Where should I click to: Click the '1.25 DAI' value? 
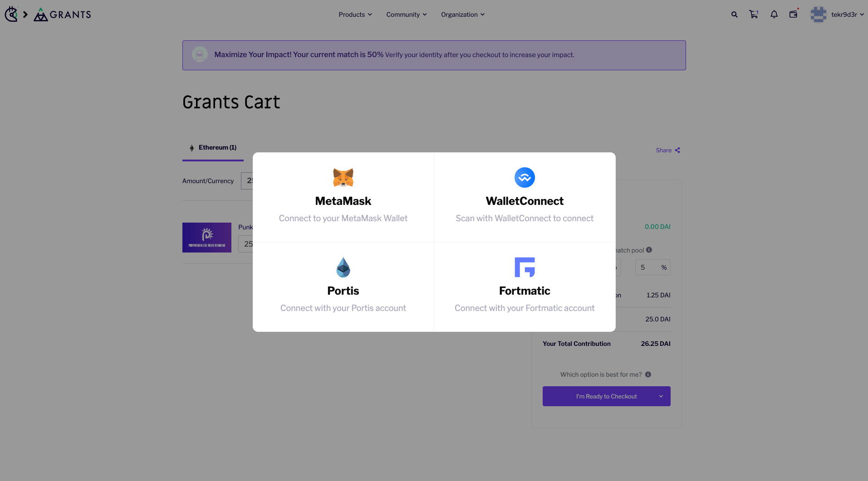tap(658, 295)
